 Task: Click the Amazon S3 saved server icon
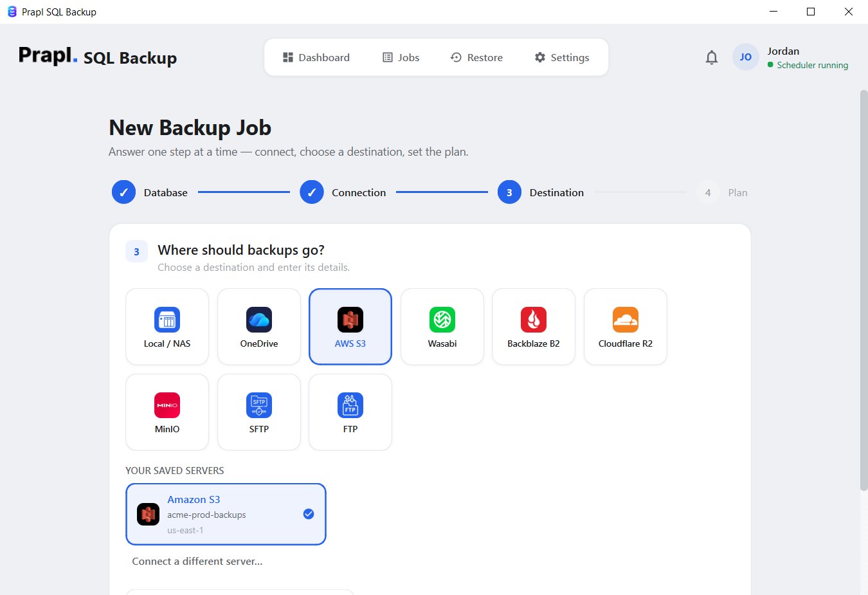[x=149, y=515]
